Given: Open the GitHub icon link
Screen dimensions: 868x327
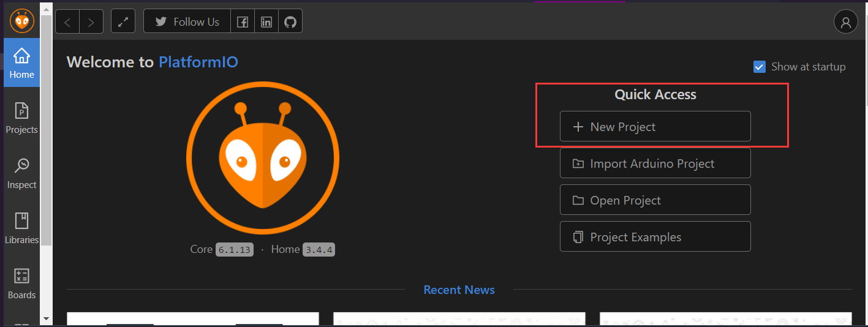Looking at the screenshot, I should (290, 22).
